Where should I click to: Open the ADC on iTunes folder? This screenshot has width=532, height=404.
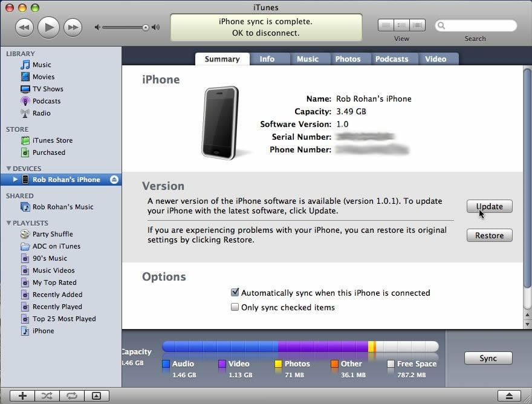click(56, 246)
